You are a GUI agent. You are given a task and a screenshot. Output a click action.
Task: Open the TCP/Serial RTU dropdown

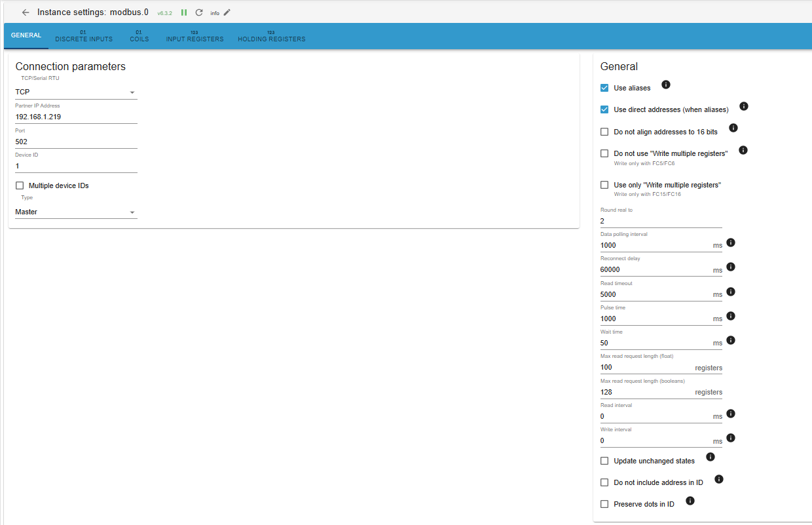point(76,92)
